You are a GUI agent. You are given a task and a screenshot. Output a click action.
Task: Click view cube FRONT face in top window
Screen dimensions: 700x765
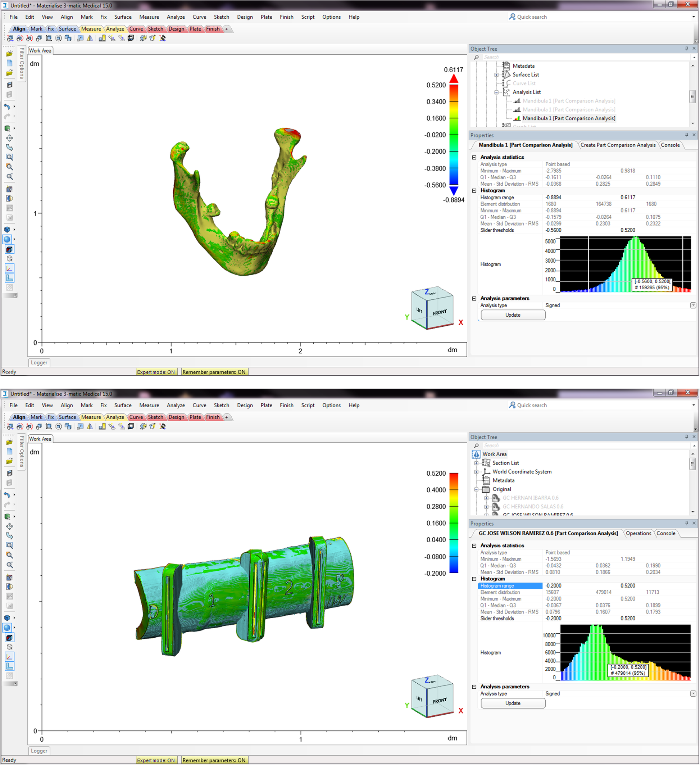(x=440, y=312)
